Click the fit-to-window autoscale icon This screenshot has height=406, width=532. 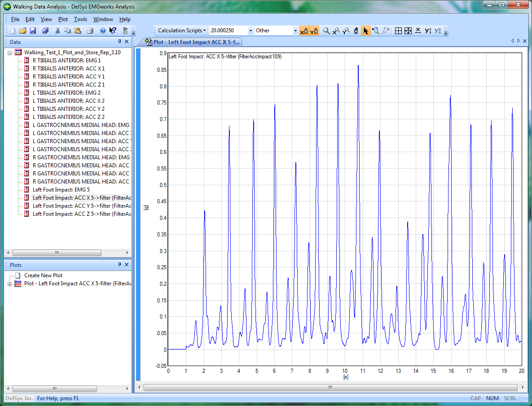click(x=408, y=31)
